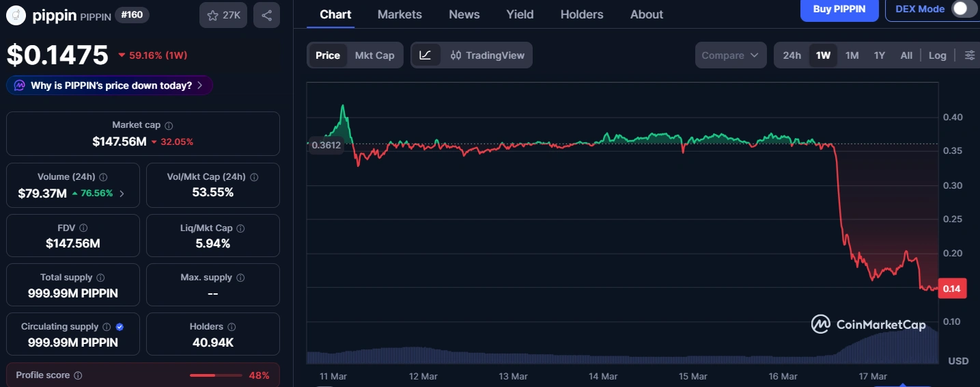Image resolution: width=980 pixels, height=387 pixels.
Task: Open FDV info icon
Action: 83,228
